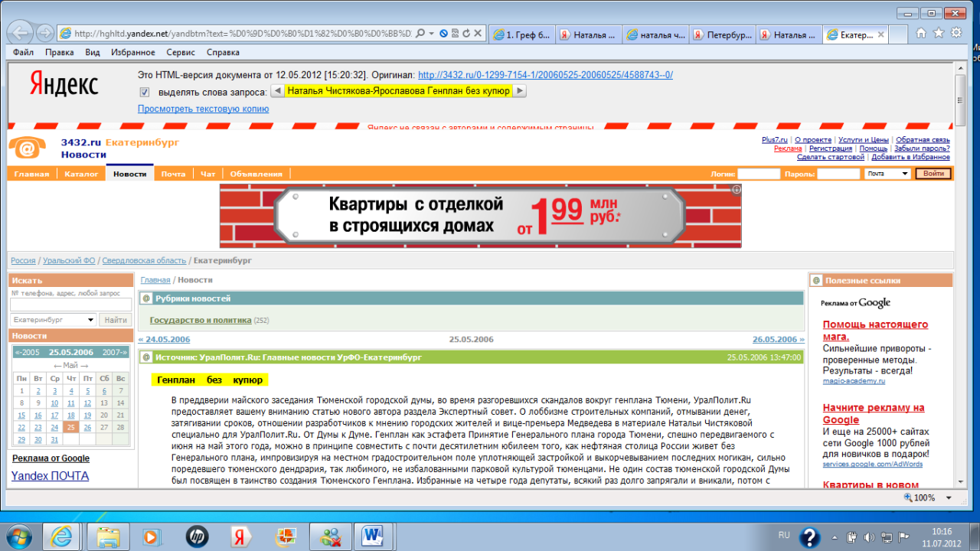Click the Войти login button
980x551 pixels.
[x=933, y=174]
